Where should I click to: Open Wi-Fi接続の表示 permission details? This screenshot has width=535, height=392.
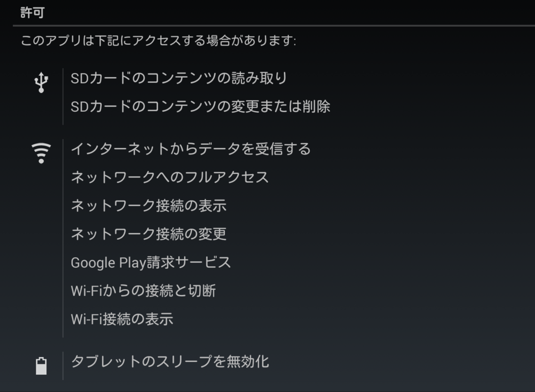tap(122, 319)
